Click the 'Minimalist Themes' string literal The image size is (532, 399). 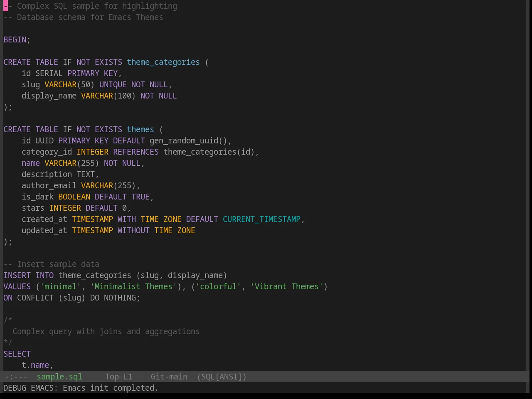(133, 286)
